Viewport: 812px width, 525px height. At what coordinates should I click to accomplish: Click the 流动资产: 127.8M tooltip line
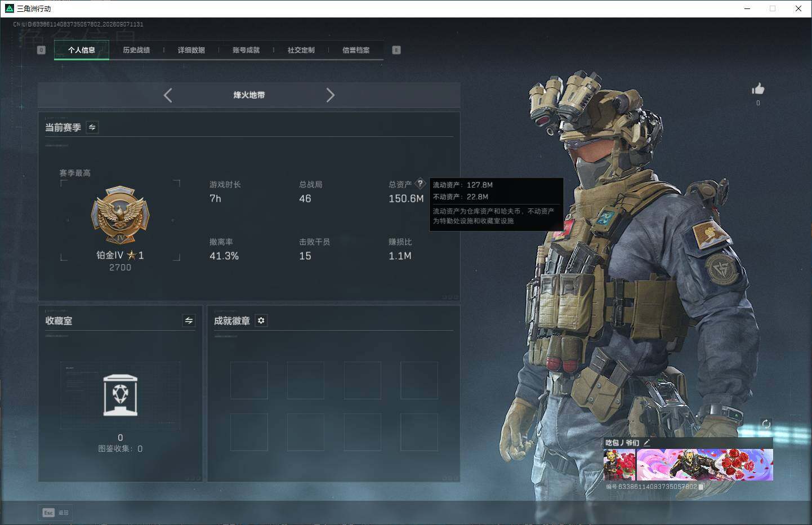coord(463,185)
